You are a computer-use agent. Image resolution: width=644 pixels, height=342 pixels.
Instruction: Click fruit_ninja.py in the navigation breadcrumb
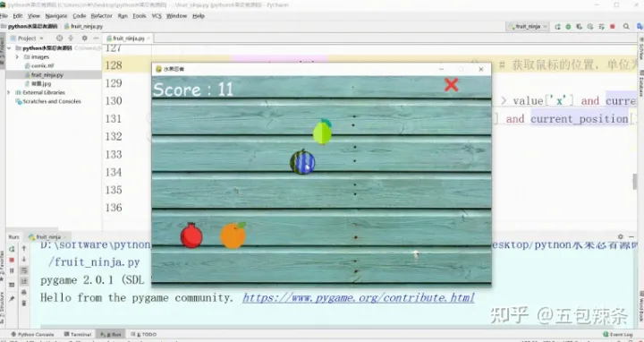point(84,26)
